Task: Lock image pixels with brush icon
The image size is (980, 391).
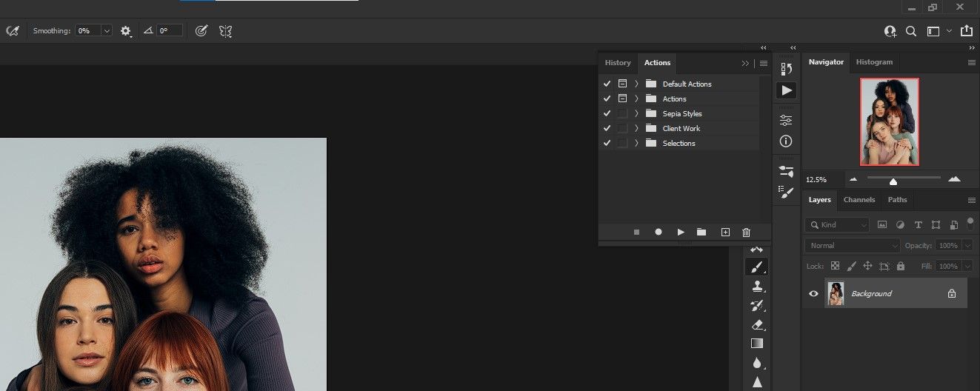Action: click(851, 266)
